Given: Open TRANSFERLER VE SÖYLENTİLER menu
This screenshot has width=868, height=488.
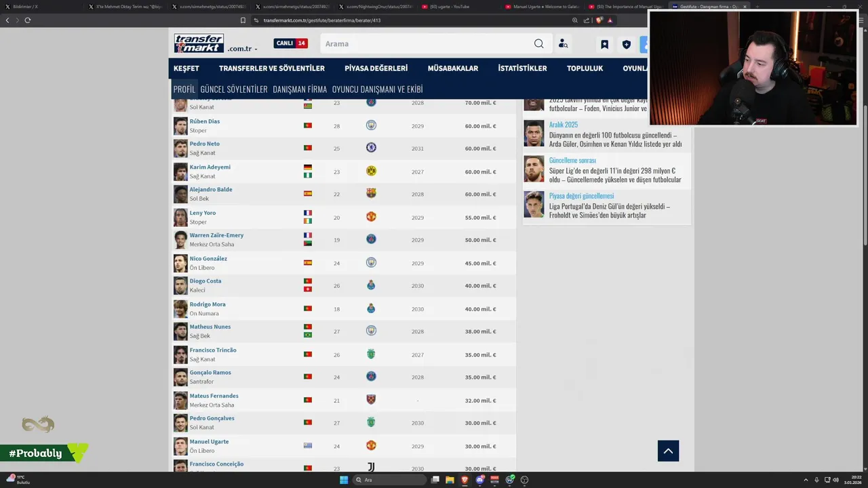Looking at the screenshot, I should [272, 68].
